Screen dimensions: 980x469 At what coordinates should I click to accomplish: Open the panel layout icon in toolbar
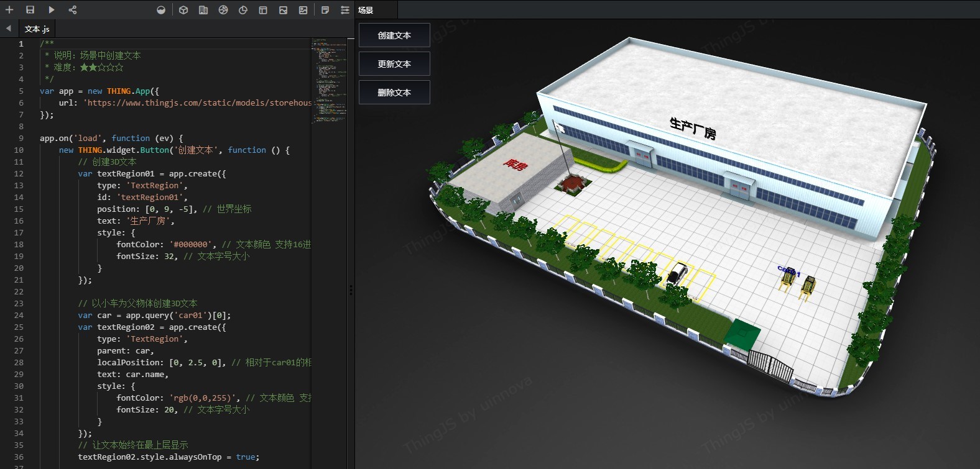(x=263, y=10)
